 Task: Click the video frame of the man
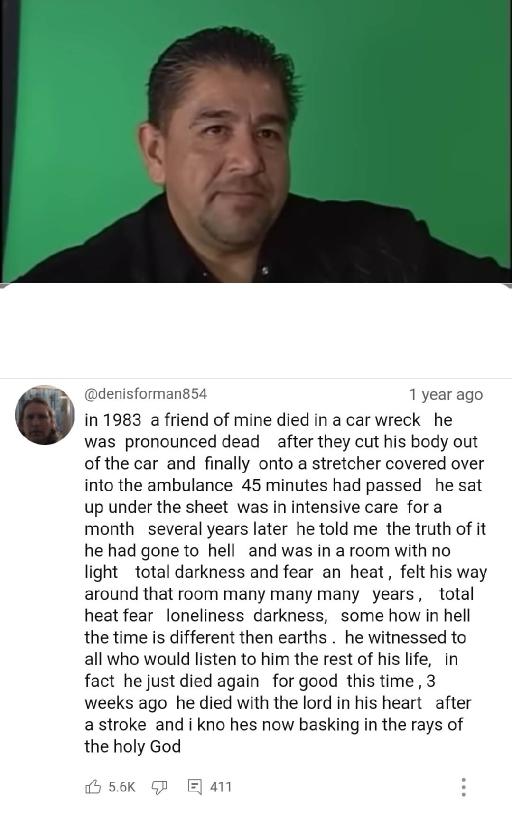[x=256, y=141]
